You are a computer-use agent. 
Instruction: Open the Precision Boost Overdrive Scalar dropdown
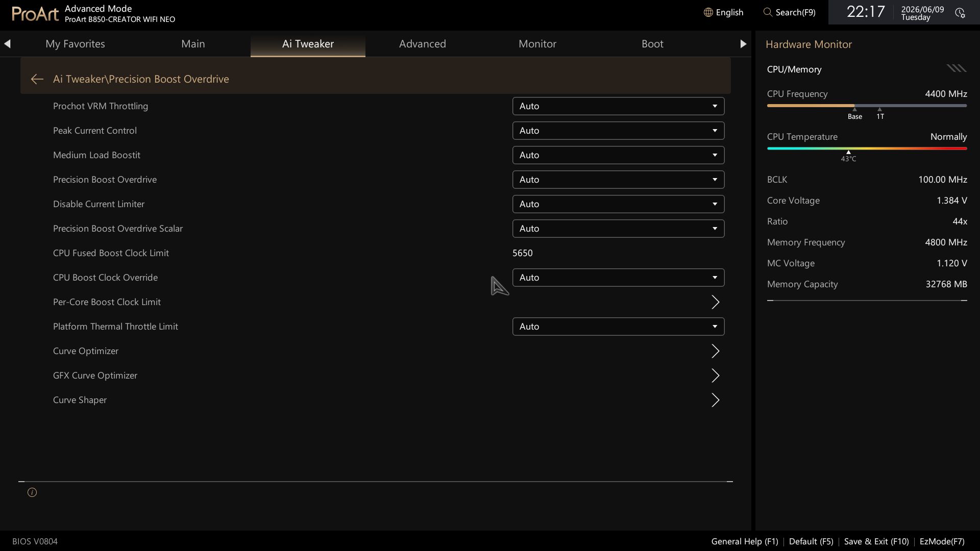tap(618, 229)
